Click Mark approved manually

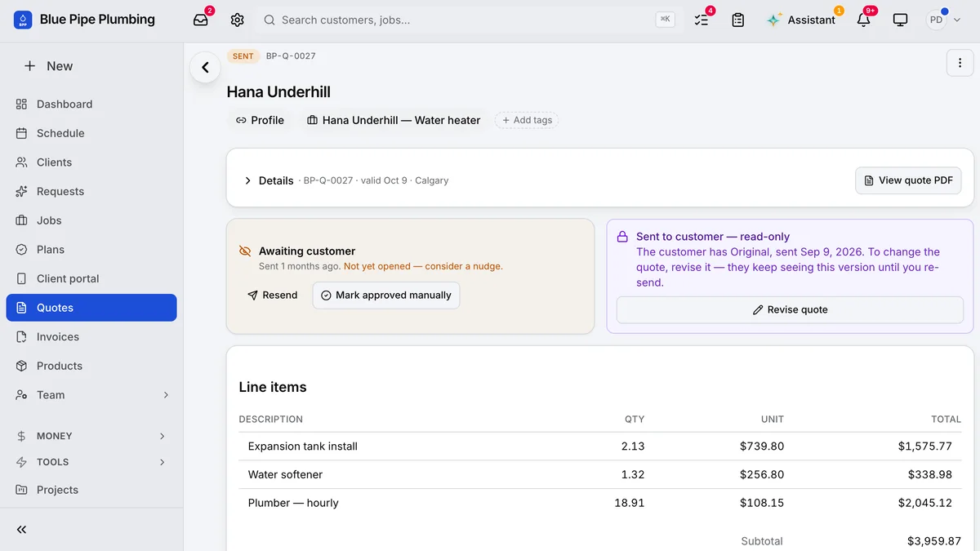[x=386, y=295]
